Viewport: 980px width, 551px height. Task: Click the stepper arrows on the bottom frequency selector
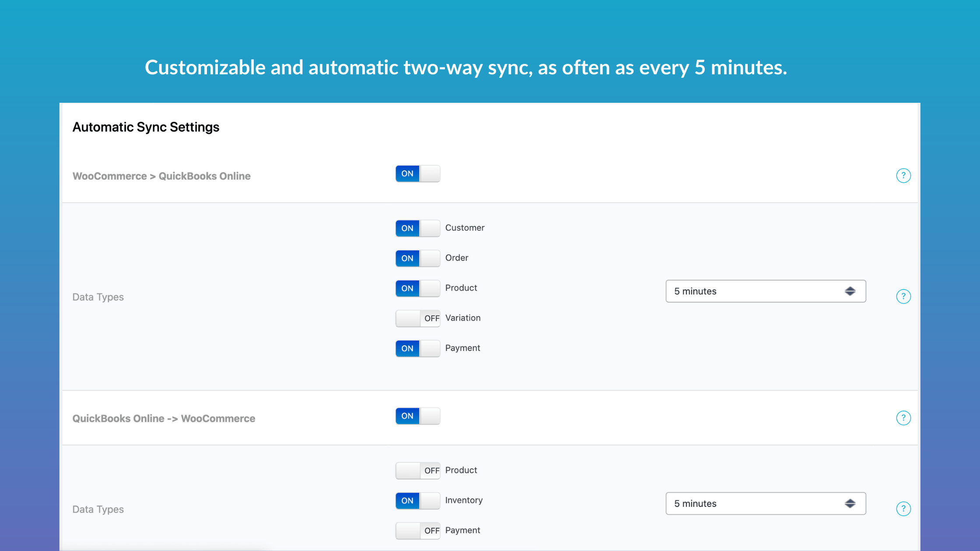(x=850, y=503)
